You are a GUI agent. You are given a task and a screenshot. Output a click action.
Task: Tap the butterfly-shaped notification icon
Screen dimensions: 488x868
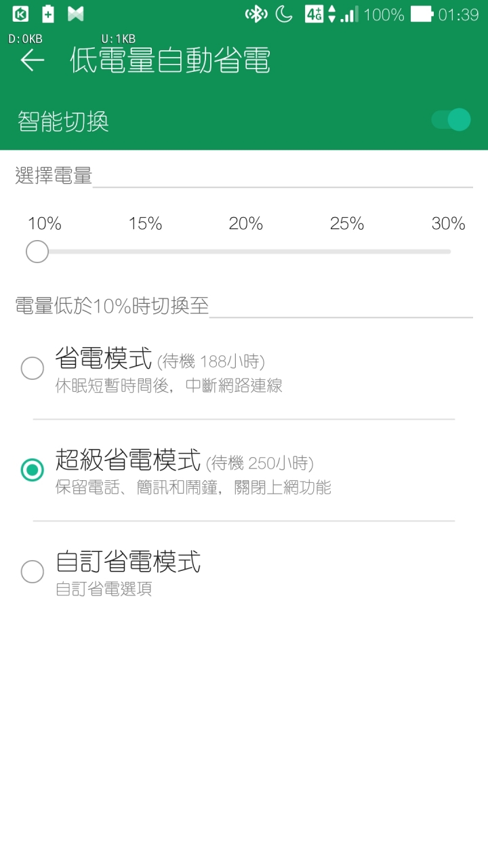click(x=76, y=14)
